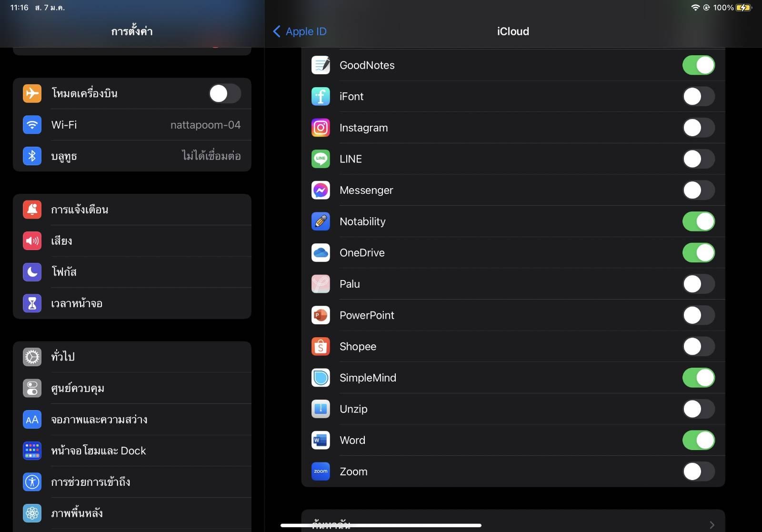This screenshot has width=762, height=532.
Task: Tap the Zoom app icon
Action: (x=321, y=472)
